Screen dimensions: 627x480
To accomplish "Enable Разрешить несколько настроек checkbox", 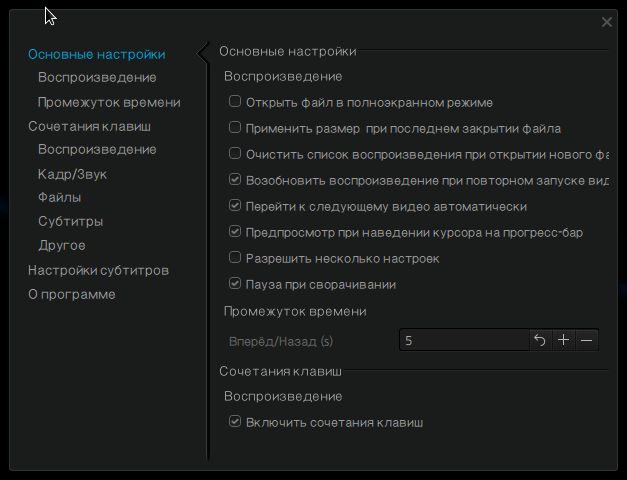I will coord(235,257).
